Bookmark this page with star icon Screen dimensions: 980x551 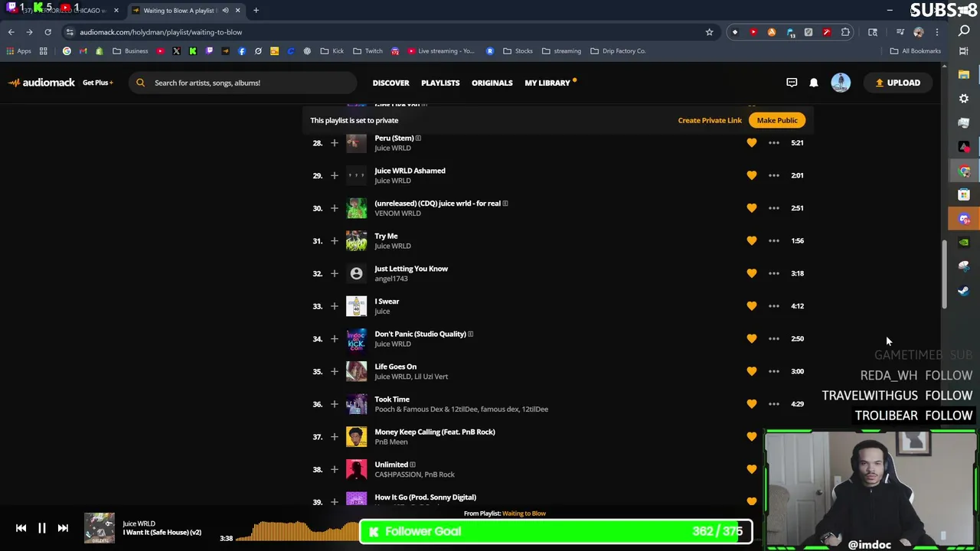pos(709,32)
